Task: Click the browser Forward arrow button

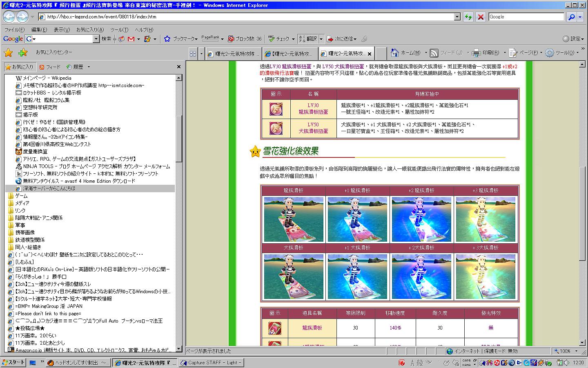Action: [x=22, y=17]
